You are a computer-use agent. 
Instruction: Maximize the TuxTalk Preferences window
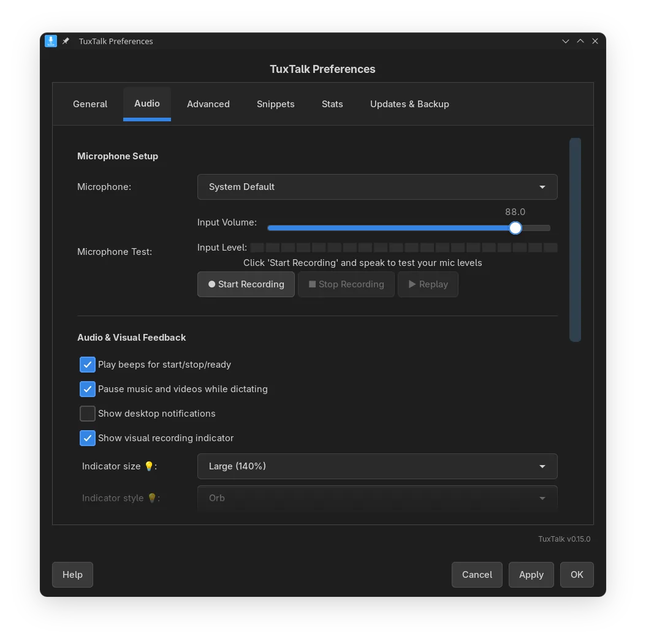580,41
